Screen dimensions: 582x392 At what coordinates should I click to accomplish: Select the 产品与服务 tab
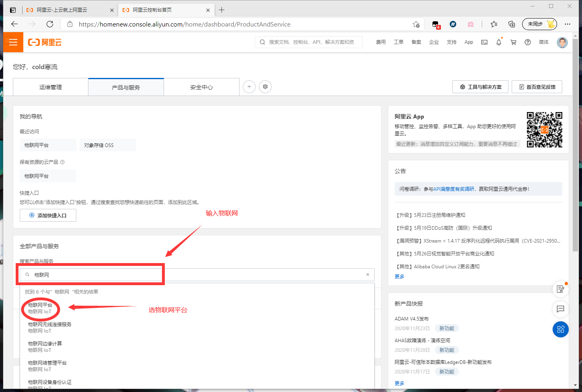tap(126, 87)
